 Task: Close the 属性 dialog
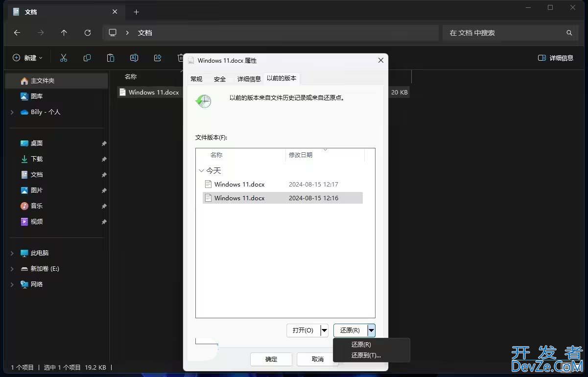pos(381,60)
